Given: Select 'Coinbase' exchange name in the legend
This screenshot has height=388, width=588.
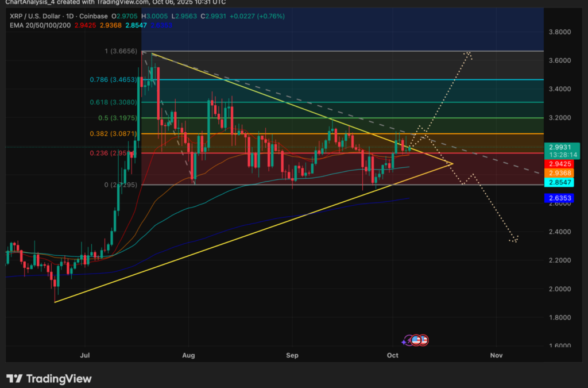Looking at the screenshot, I should tap(93, 17).
